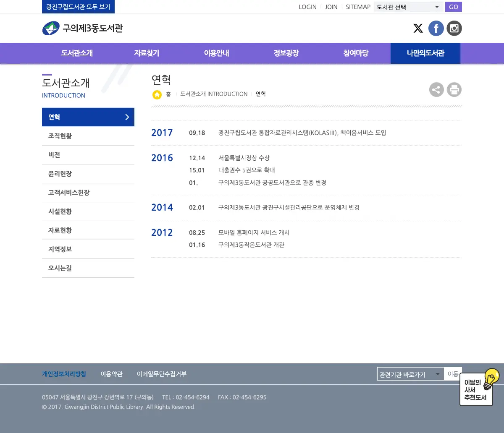Click the 이용약관 footer link
The height and width of the screenshot is (433, 504).
click(x=111, y=374)
